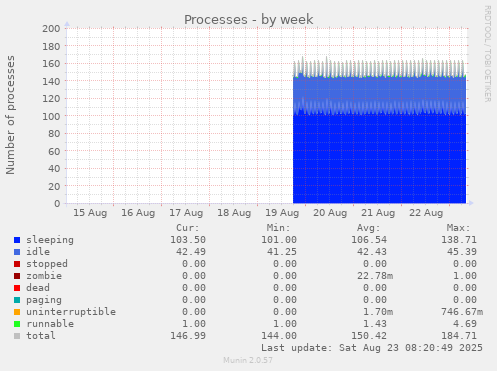The height and width of the screenshot is (371, 497).
Task: Click idle average value 42.43
Action: point(372,252)
